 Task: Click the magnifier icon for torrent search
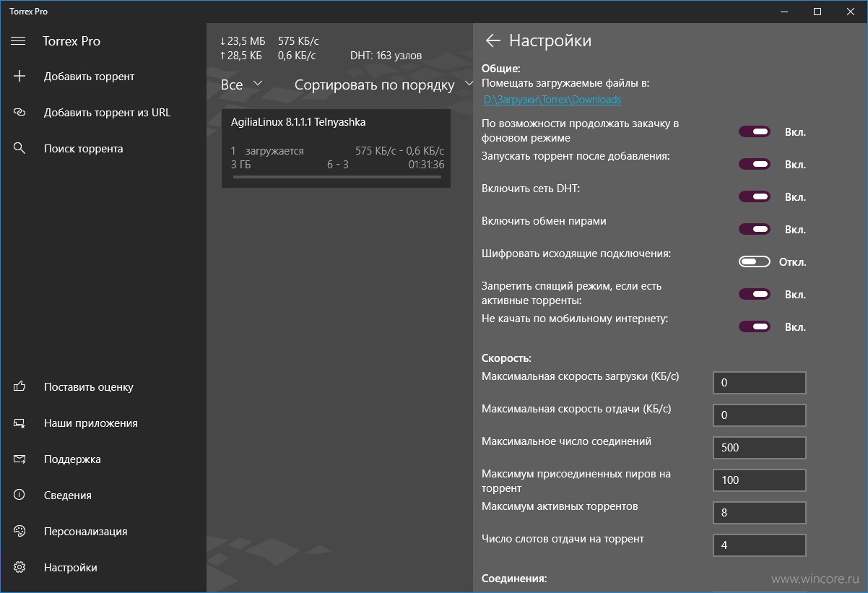click(x=19, y=149)
